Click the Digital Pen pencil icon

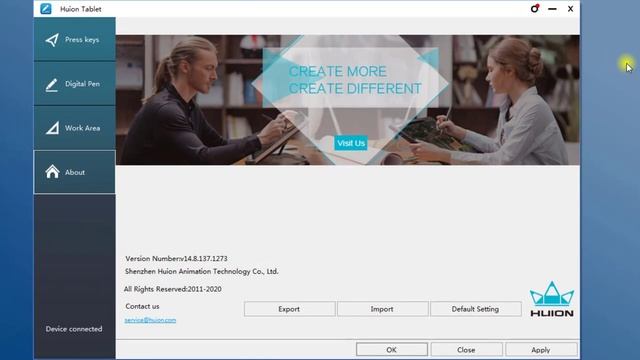pos(51,85)
